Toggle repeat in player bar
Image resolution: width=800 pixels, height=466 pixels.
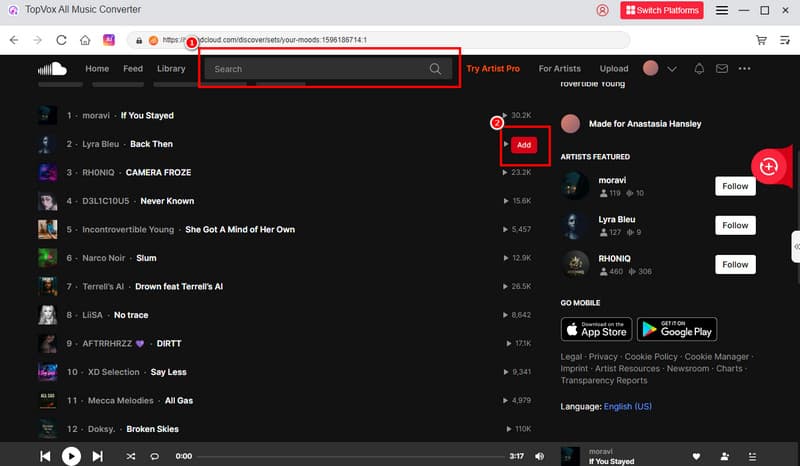coord(154,456)
